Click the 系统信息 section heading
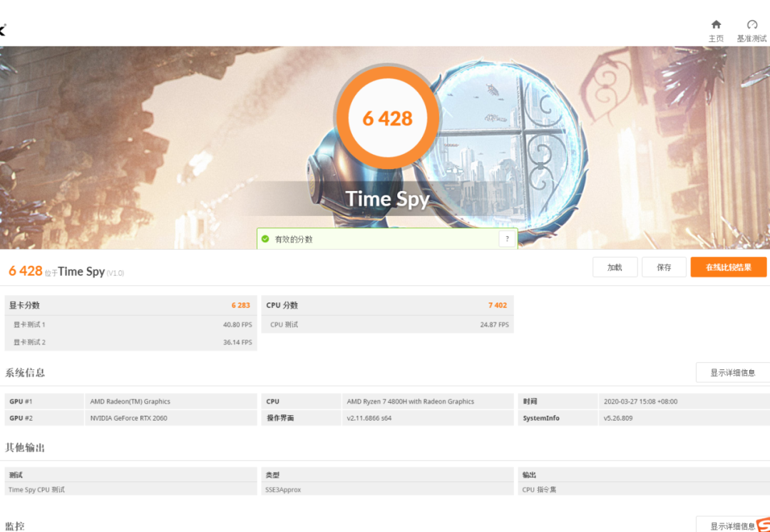Screen dimensions: 770x532 pyautogui.click(x=24, y=372)
